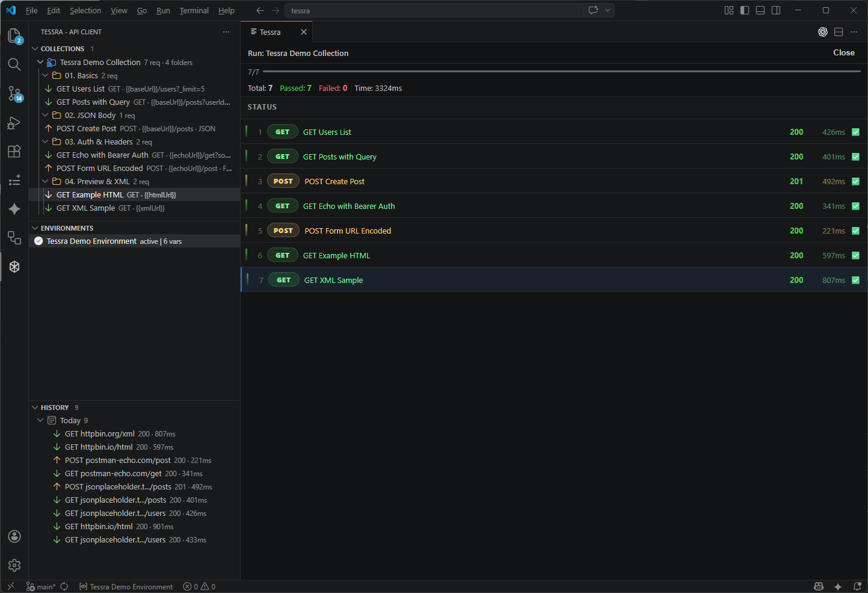Viewport: 868px width, 593px height.
Task: Click the remote window status bar icon
Action: (10, 586)
